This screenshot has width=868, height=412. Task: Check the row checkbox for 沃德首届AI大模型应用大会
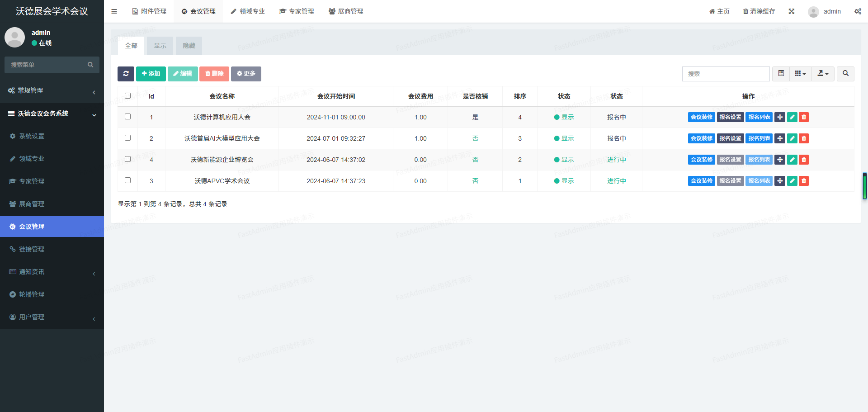coord(127,138)
